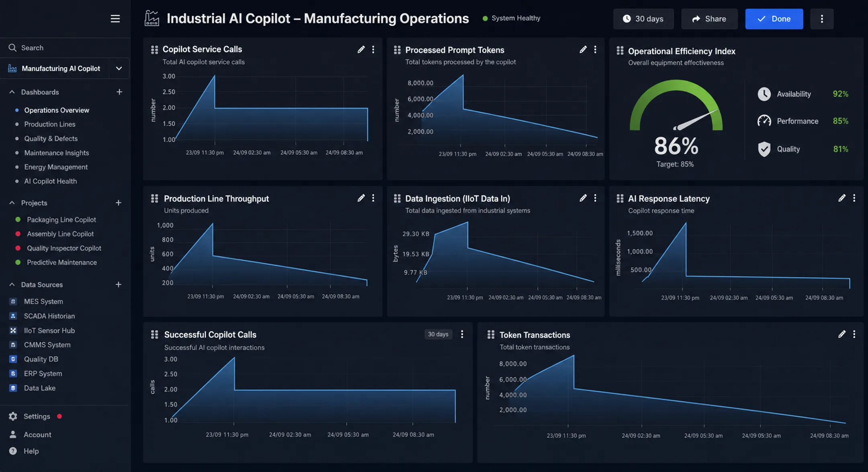868x472 pixels.
Task: Collapse the Projects section
Action: (x=12, y=203)
